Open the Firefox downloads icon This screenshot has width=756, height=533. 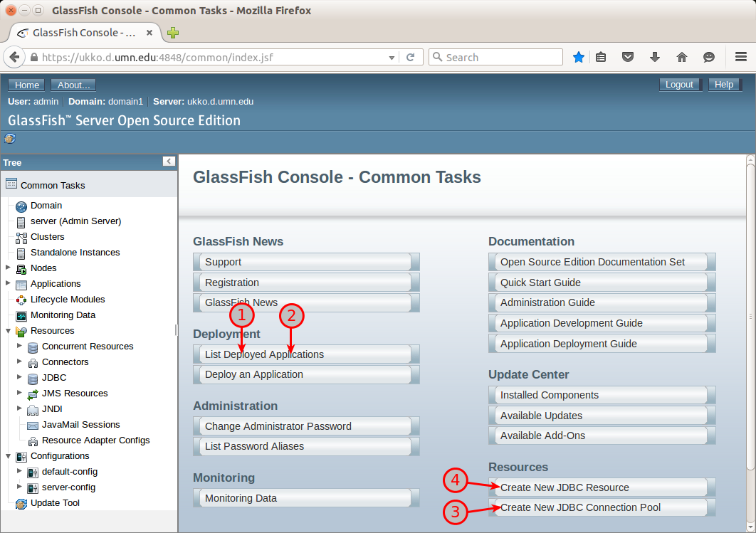655,57
